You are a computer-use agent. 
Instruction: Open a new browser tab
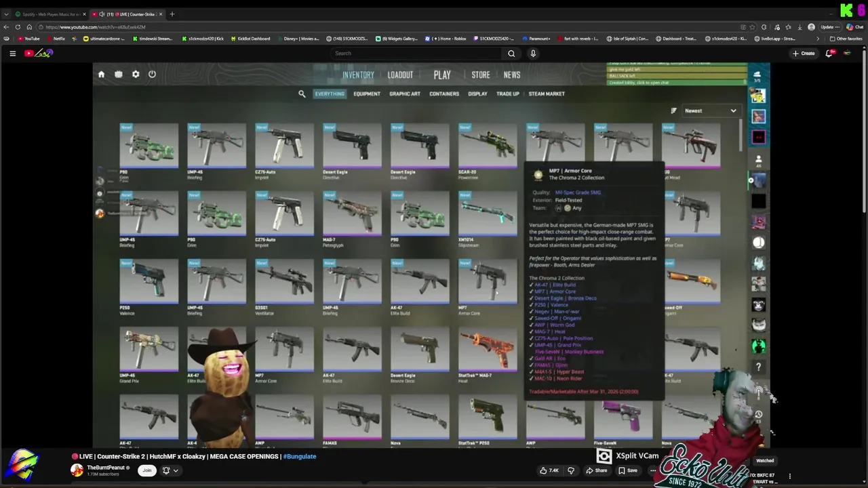click(172, 14)
